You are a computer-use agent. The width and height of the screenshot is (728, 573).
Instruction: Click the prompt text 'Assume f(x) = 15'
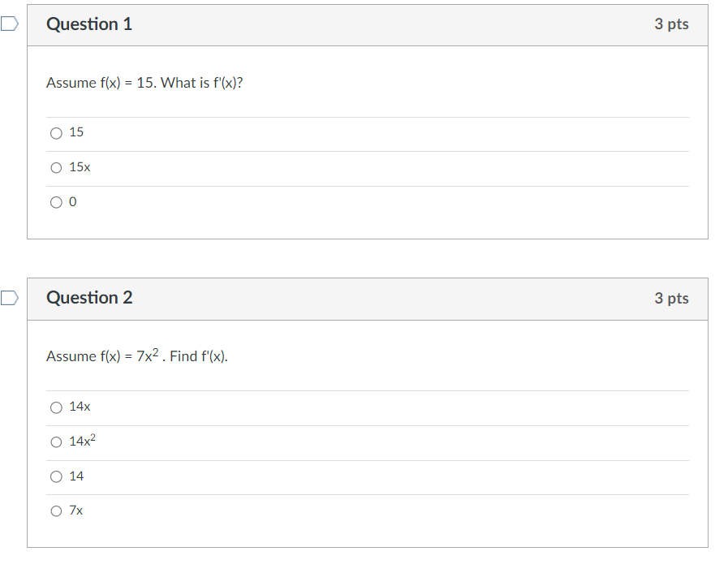point(101,83)
